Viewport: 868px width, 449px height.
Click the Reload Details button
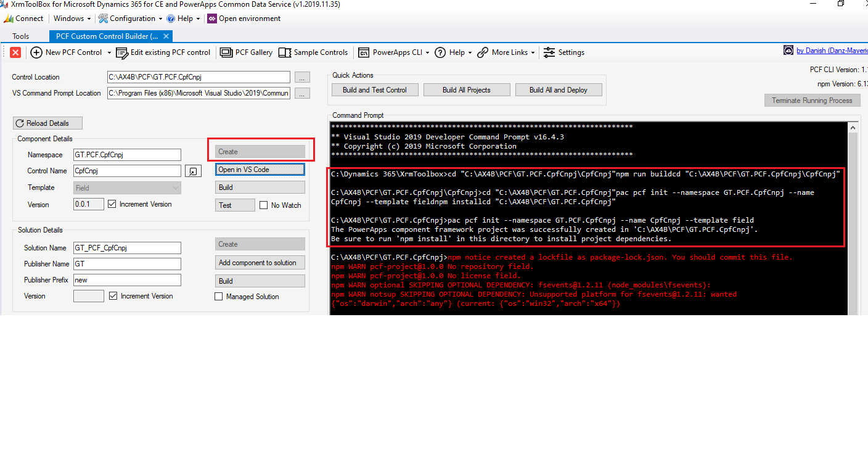tap(47, 123)
